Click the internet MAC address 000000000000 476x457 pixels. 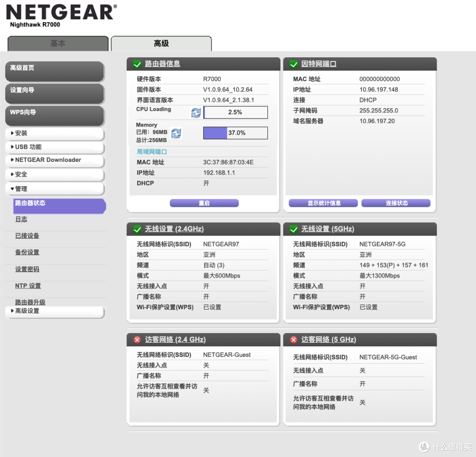[x=379, y=79]
